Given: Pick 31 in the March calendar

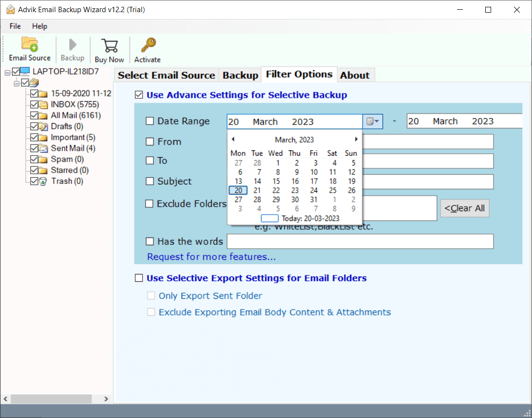Looking at the screenshot, I should [x=314, y=200].
